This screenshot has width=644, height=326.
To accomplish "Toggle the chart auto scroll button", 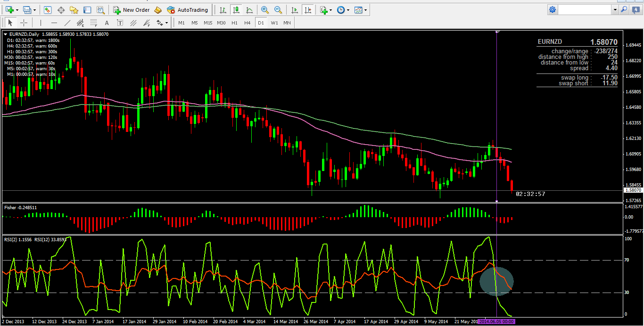I will pos(295,10).
